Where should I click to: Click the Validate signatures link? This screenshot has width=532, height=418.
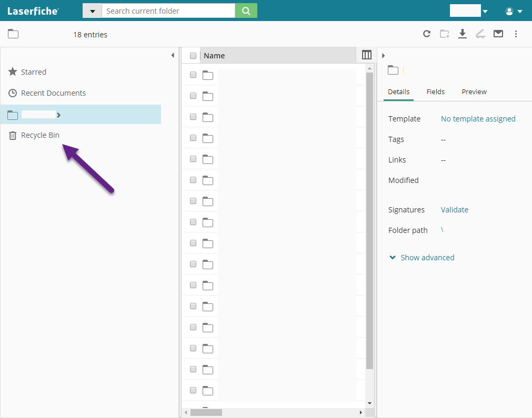454,209
